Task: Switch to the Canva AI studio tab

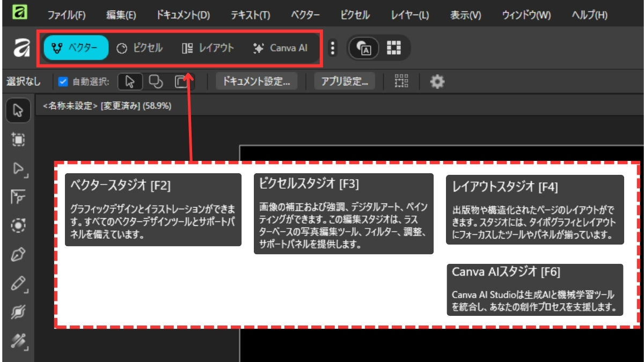Action: point(280,48)
